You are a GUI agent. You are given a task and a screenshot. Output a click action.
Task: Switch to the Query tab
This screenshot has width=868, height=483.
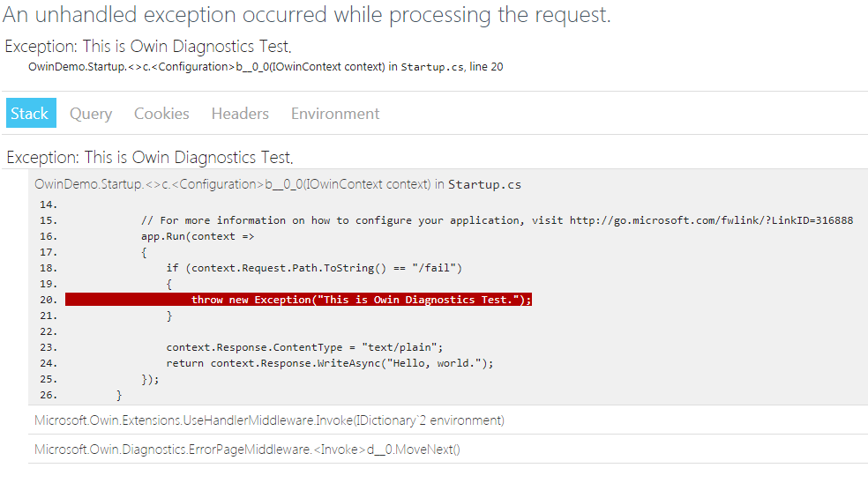91,114
